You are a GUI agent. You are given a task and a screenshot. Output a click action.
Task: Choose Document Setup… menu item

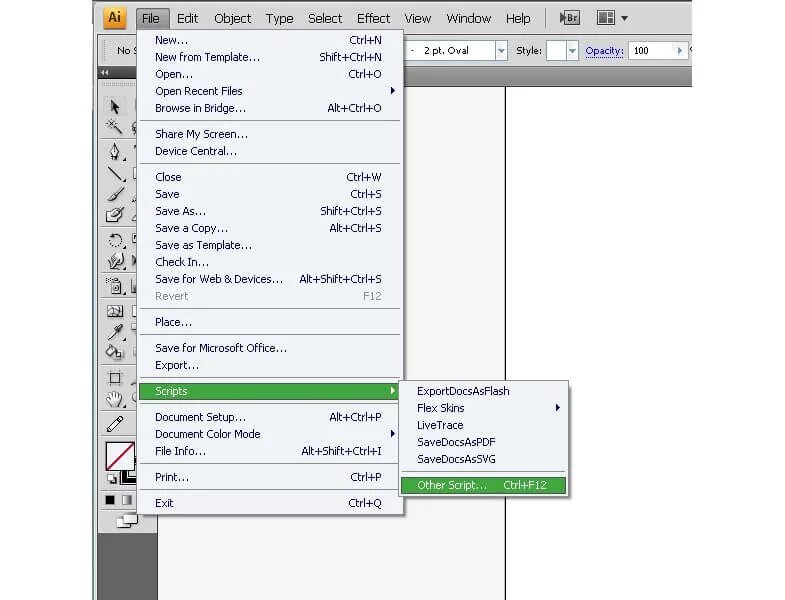(269, 417)
